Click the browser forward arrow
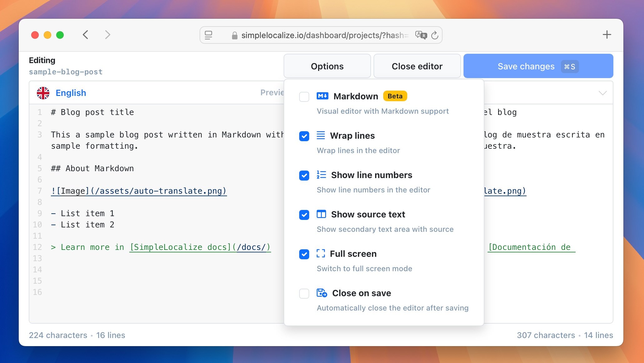Image resolution: width=644 pixels, height=363 pixels. [108, 35]
